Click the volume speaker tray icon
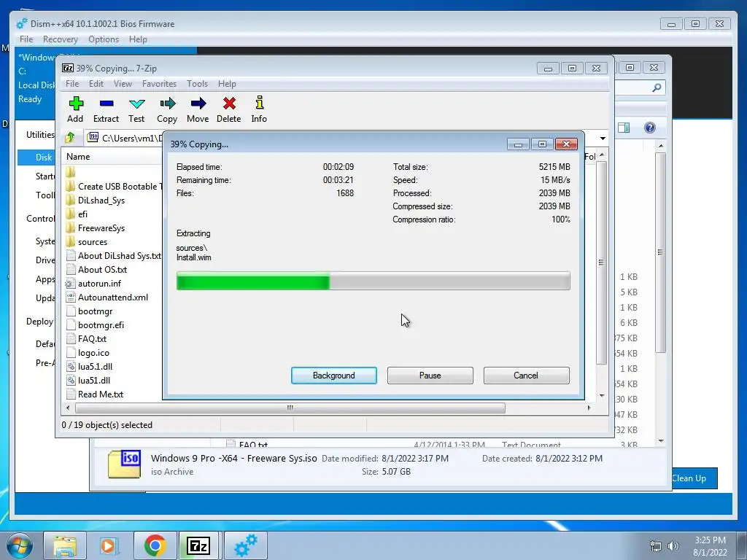747x560 pixels. pyautogui.click(x=673, y=546)
